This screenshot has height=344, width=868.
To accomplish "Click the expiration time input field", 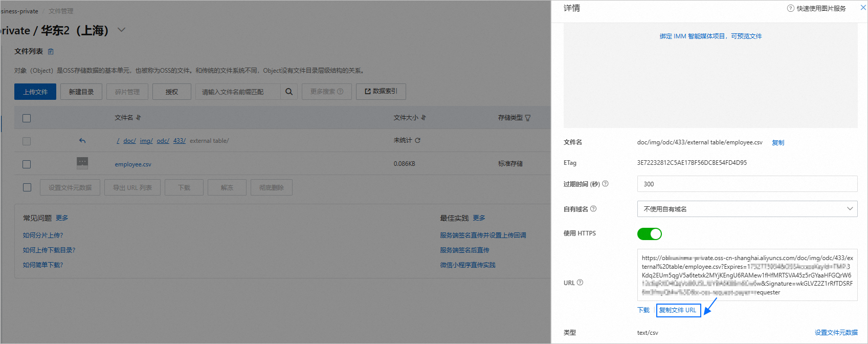I will tap(747, 184).
